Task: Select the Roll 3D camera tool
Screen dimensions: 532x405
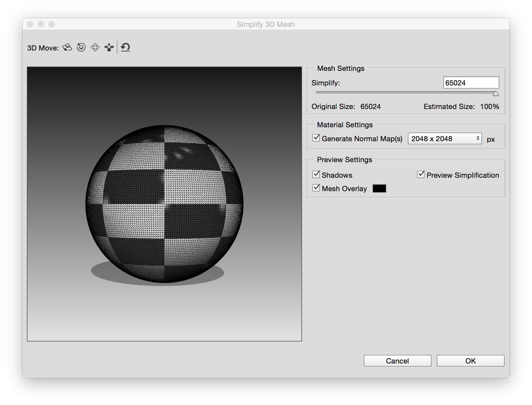Action: coord(81,47)
